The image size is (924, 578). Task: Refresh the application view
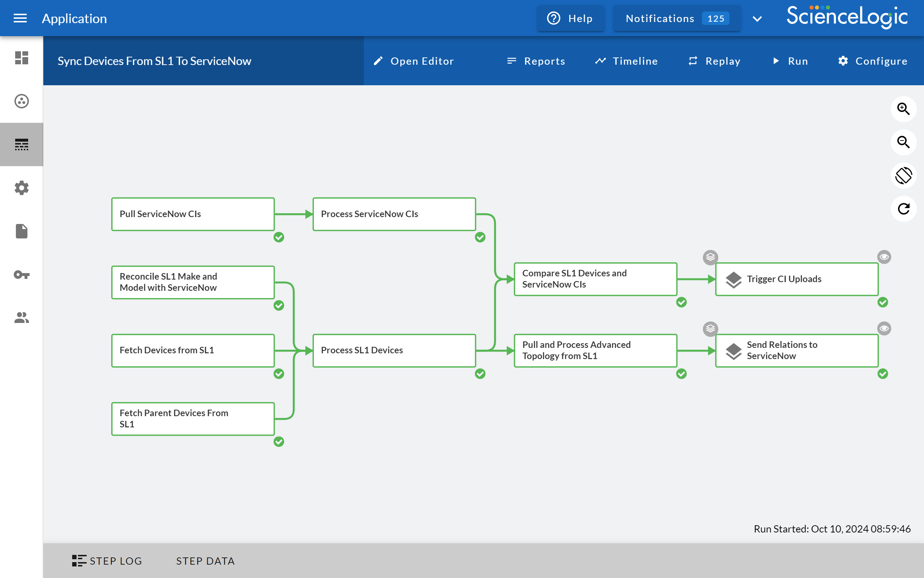(x=903, y=209)
